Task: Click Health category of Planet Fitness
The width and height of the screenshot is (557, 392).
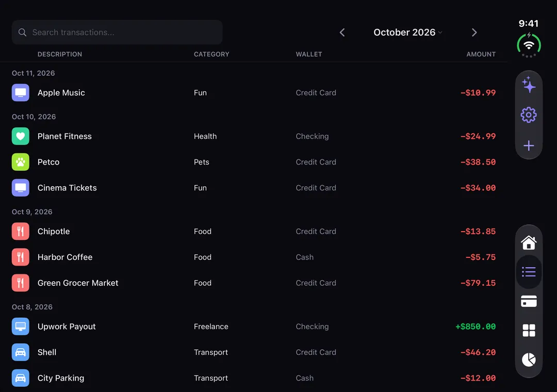Action: 205,136
